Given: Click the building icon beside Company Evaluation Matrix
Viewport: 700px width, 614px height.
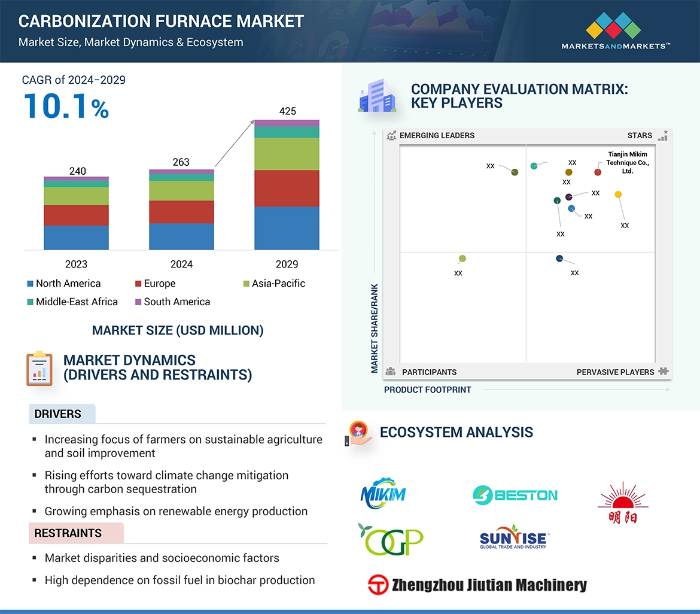Looking at the screenshot, I should click(x=377, y=97).
